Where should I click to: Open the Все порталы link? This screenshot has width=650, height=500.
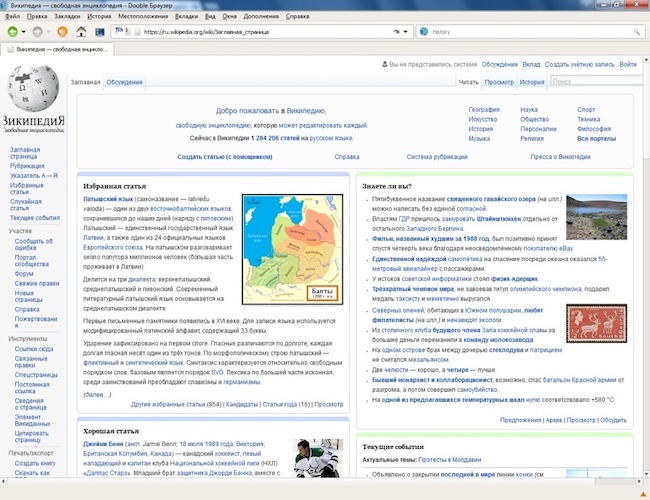596,138
